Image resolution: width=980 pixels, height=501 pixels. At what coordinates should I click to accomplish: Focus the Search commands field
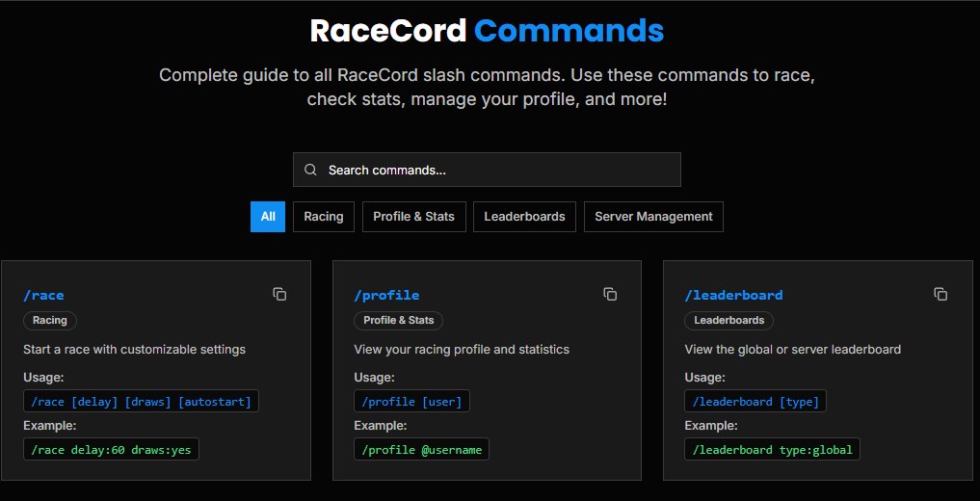[x=487, y=170]
